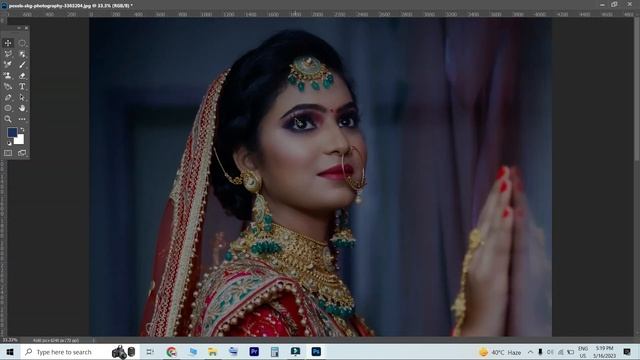The height and width of the screenshot is (360, 640).
Task: Show hidden system tray icons
Action: click(530, 352)
